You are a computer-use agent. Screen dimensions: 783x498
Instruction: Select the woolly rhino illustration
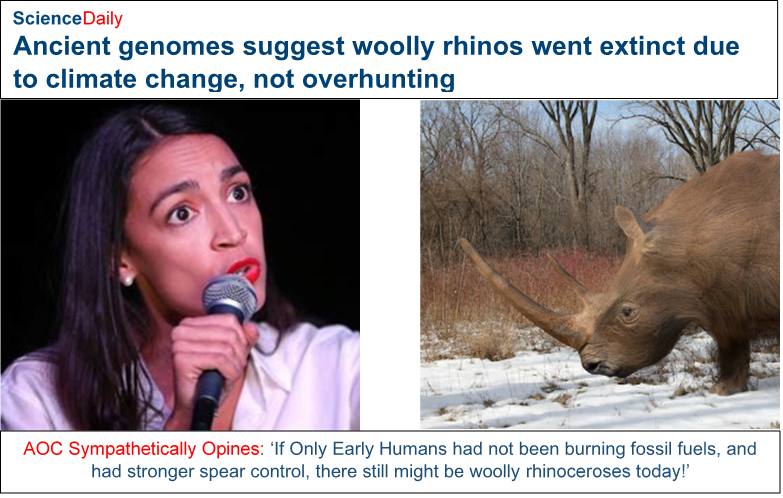click(600, 264)
